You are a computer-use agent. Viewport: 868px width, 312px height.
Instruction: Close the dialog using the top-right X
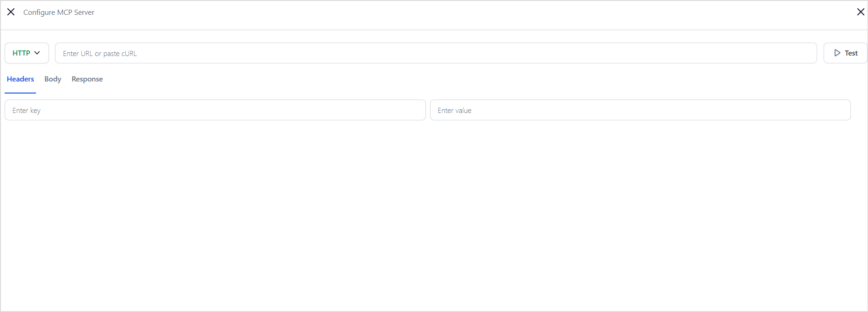[x=861, y=12]
